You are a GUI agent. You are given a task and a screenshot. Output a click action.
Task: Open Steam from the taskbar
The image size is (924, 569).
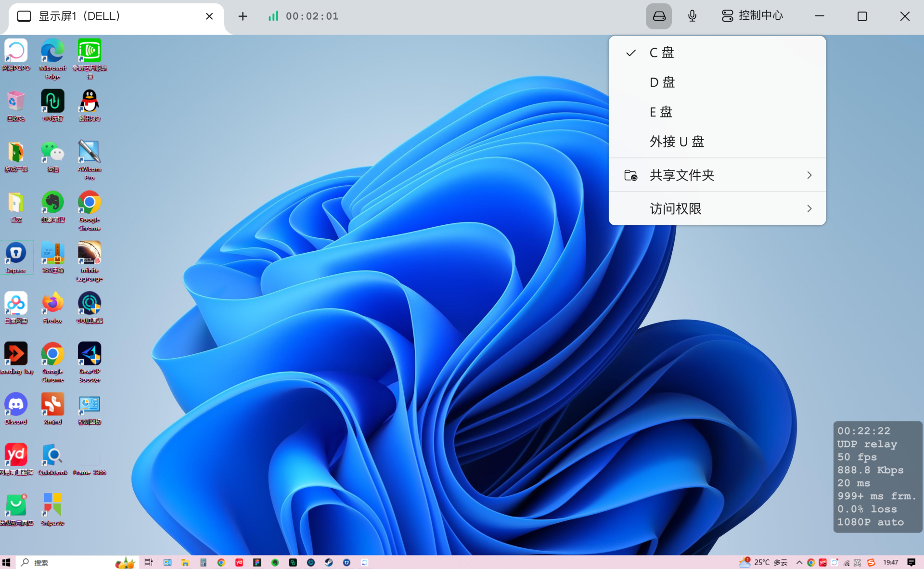pos(329,562)
